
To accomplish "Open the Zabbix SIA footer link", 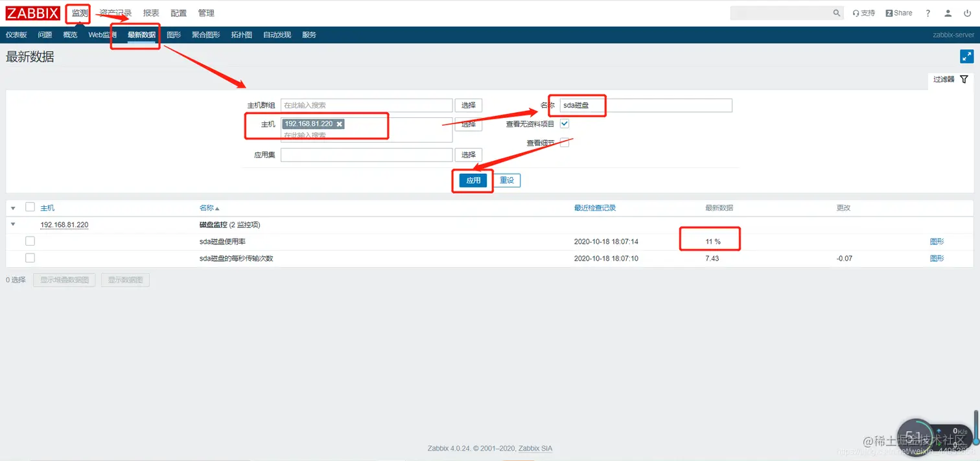I will coord(535,449).
